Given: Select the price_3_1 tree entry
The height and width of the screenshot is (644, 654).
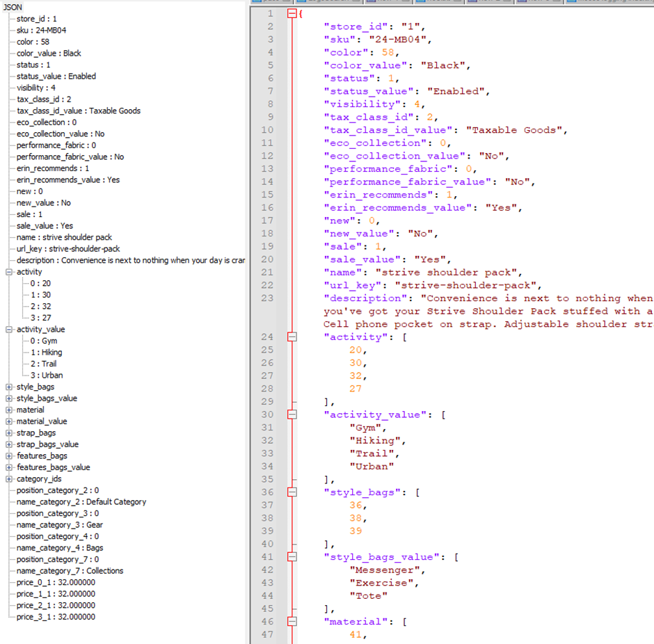Looking at the screenshot, I should (56, 617).
